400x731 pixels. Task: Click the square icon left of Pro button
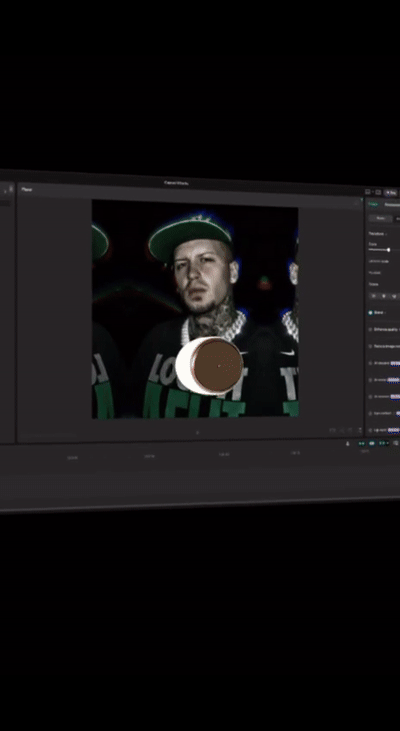pyautogui.click(x=378, y=192)
